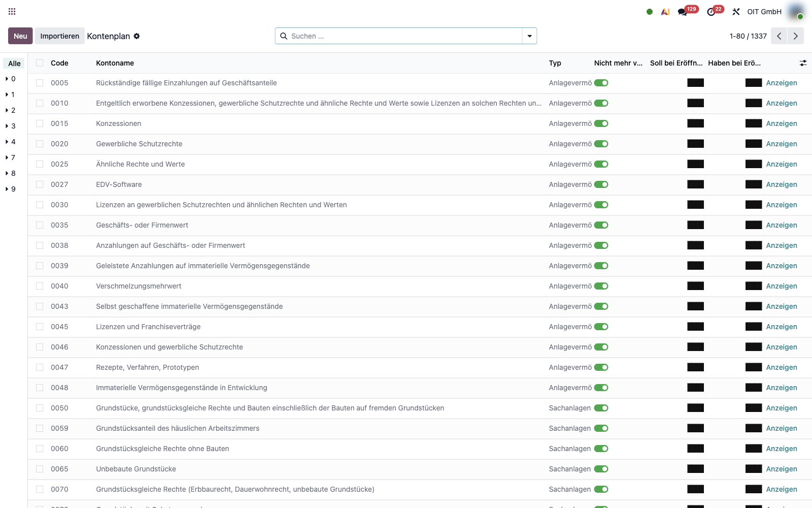Open the main apps grid menu

tap(12, 11)
